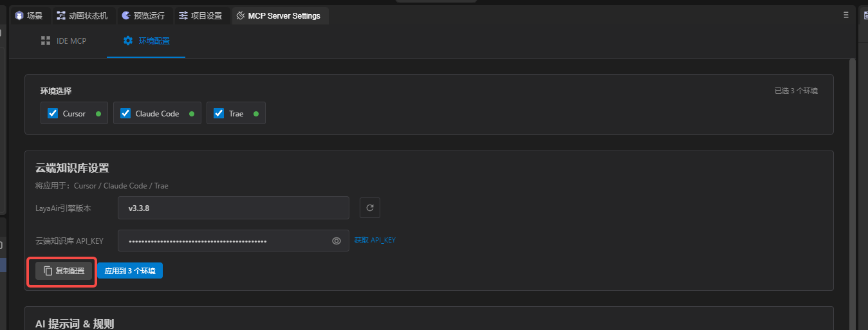
Task: Click the 场景 tab icon
Action: point(19,15)
